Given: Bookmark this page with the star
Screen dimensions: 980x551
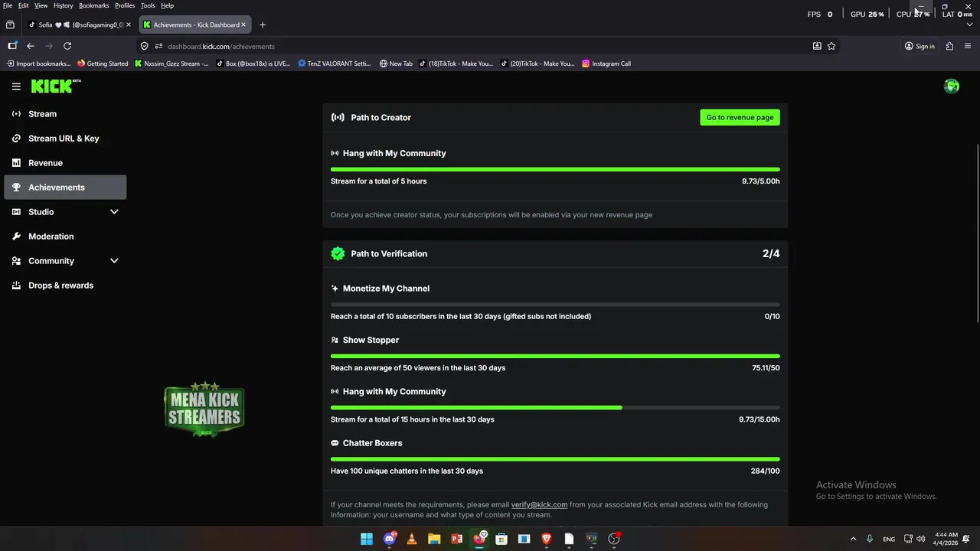Looking at the screenshot, I should (x=831, y=46).
